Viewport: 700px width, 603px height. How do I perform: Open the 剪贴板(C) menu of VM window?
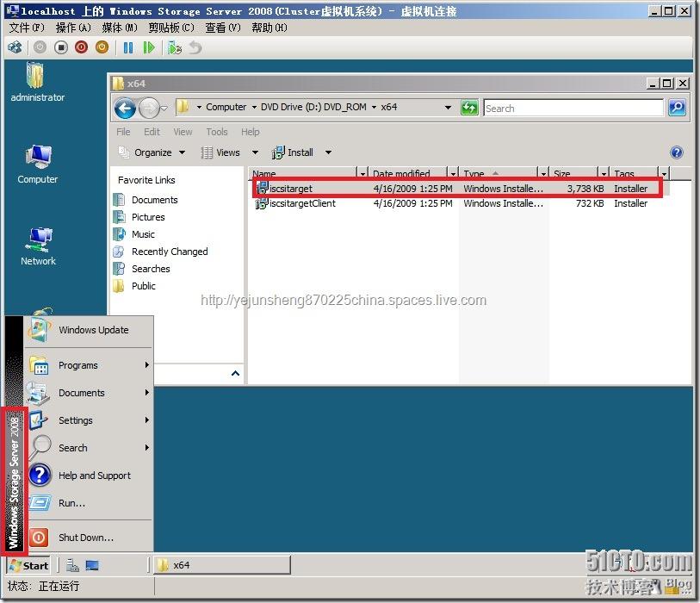coord(171,28)
